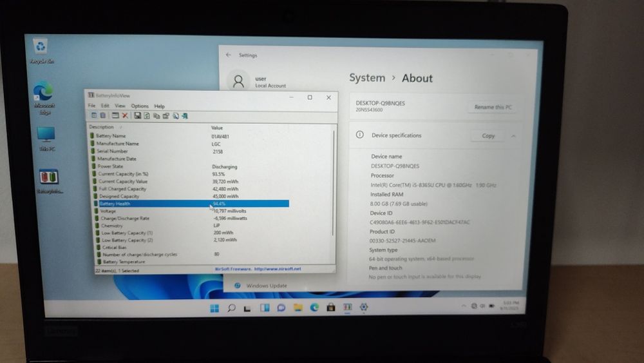Open the Chat icon on the taskbar
Image resolution: width=644 pixels, height=363 pixels.
coord(281,308)
